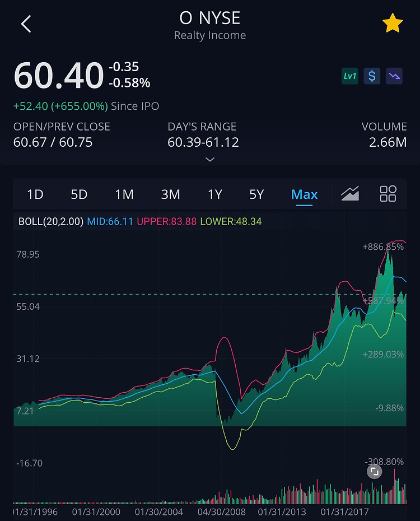
Task: Switch chart to 5D range
Action: [79, 194]
